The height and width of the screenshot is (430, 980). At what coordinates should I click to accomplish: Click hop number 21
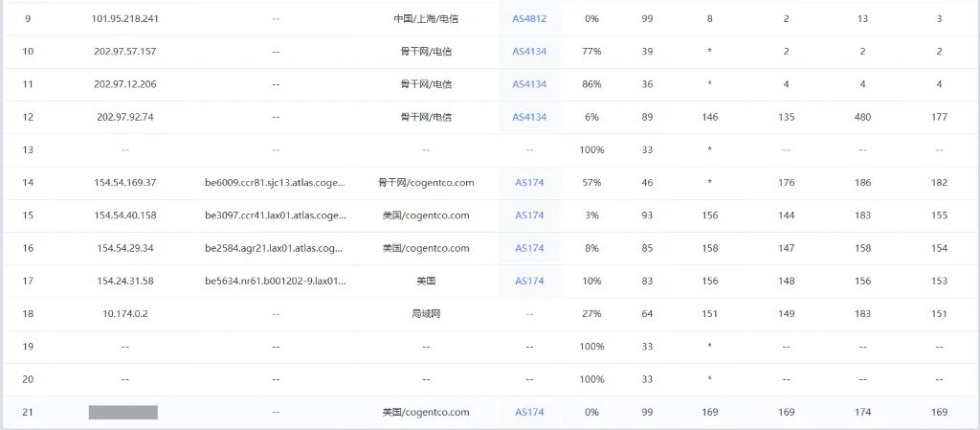pyautogui.click(x=28, y=412)
